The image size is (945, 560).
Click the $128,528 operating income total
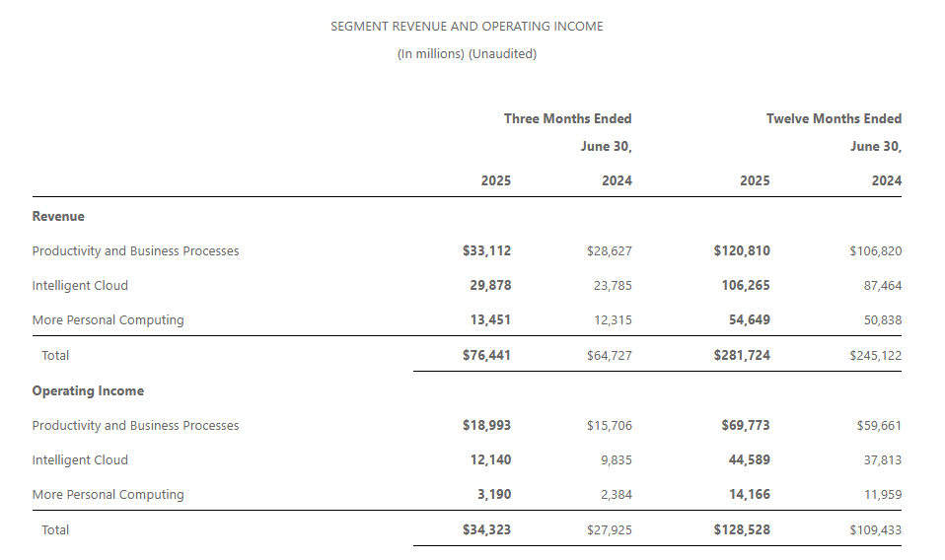742,529
